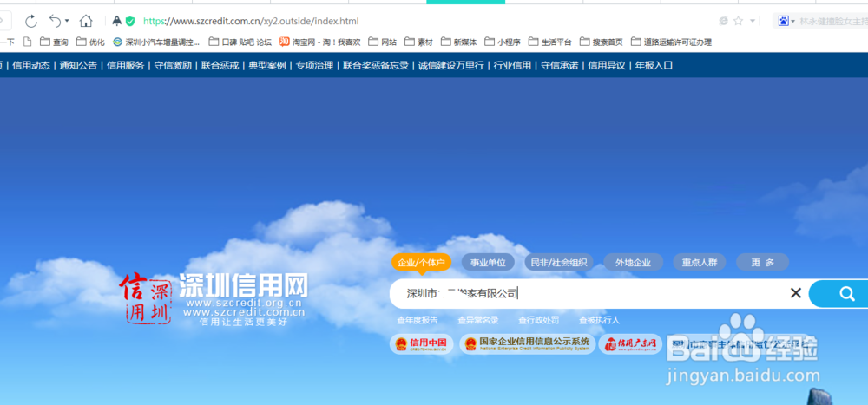Open the back history dropdown arrow
The width and height of the screenshot is (868, 405).
[67, 21]
